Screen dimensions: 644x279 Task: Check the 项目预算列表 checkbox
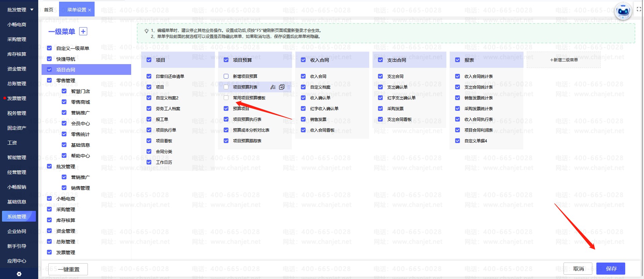[x=226, y=87]
